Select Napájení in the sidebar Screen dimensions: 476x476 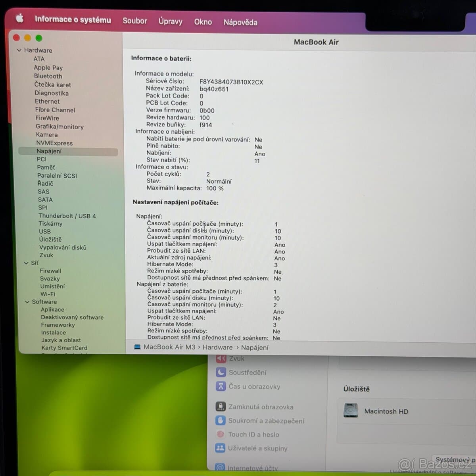pos(68,151)
